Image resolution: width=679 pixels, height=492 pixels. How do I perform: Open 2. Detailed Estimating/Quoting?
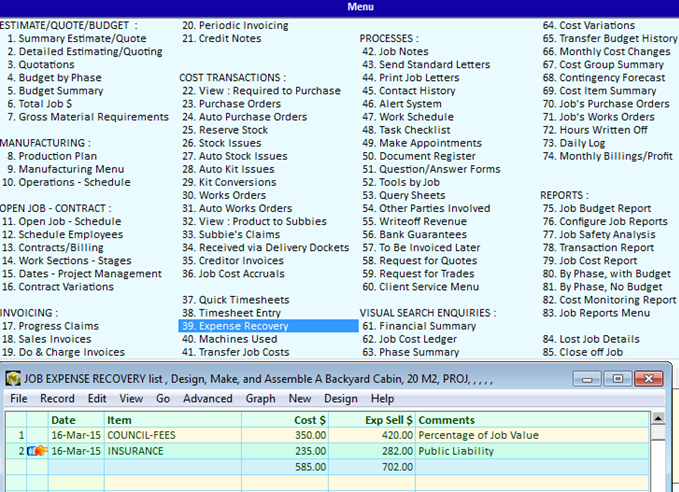[x=84, y=52]
